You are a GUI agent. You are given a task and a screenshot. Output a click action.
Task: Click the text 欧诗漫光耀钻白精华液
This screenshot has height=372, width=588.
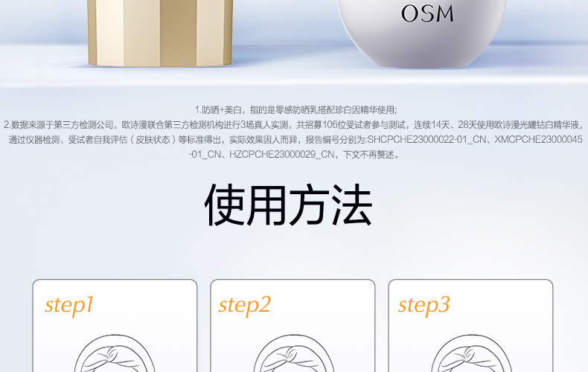pos(537,125)
